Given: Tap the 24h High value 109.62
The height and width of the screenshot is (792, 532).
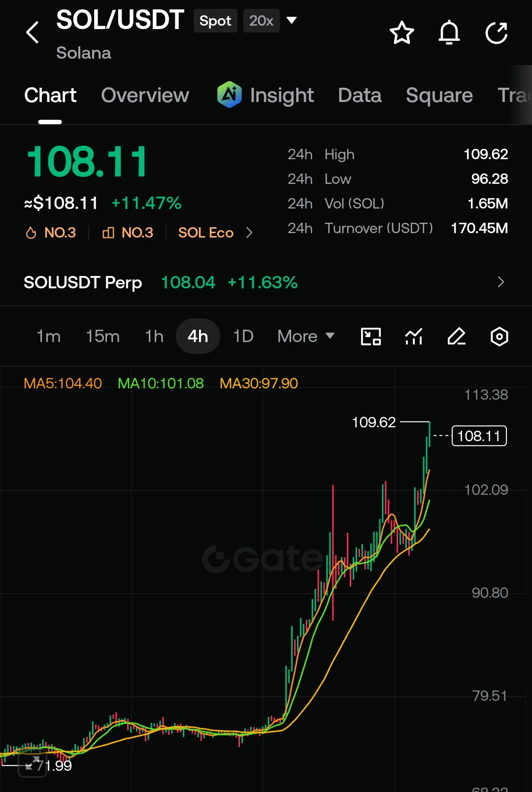Looking at the screenshot, I should 486,154.
